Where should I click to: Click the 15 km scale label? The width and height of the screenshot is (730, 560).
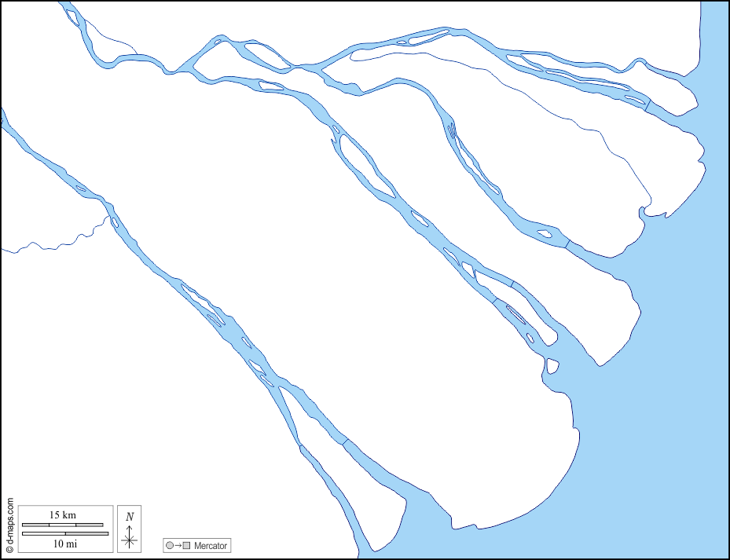pyautogui.click(x=63, y=515)
